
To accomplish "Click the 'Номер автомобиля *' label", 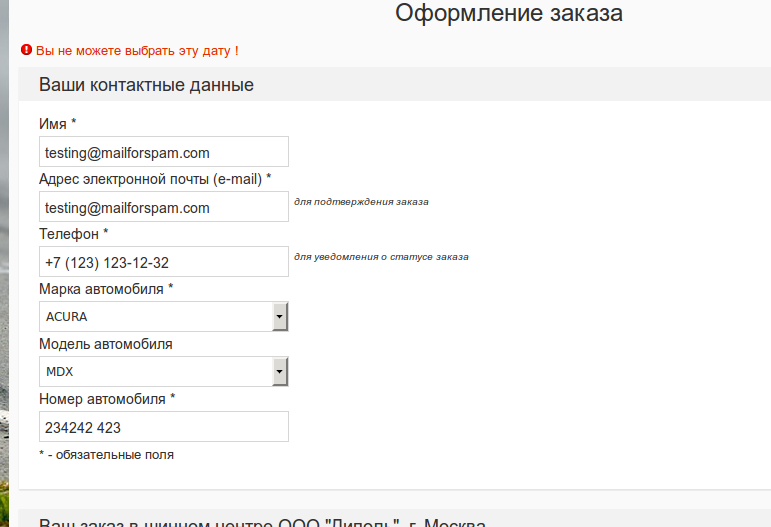I will tap(107, 399).
